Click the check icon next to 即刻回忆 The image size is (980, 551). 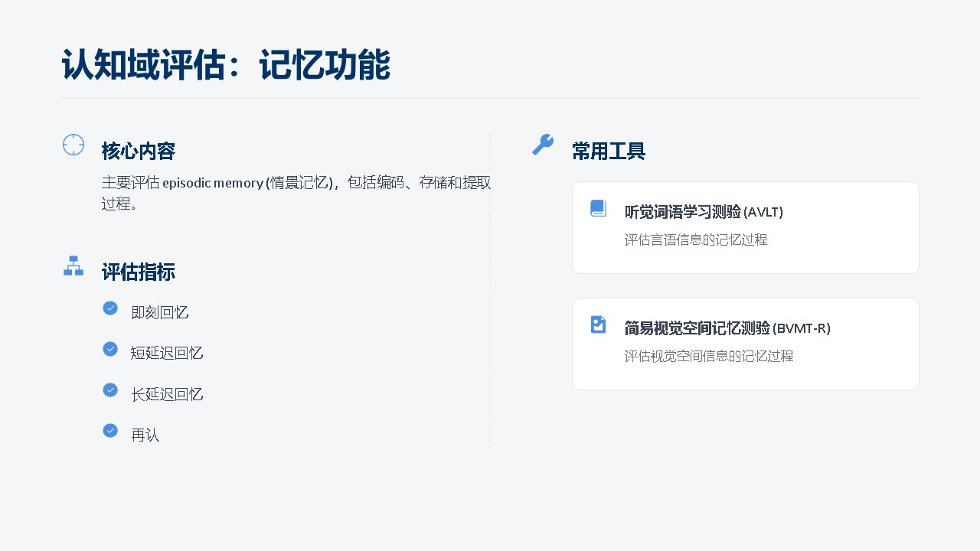pos(110,308)
